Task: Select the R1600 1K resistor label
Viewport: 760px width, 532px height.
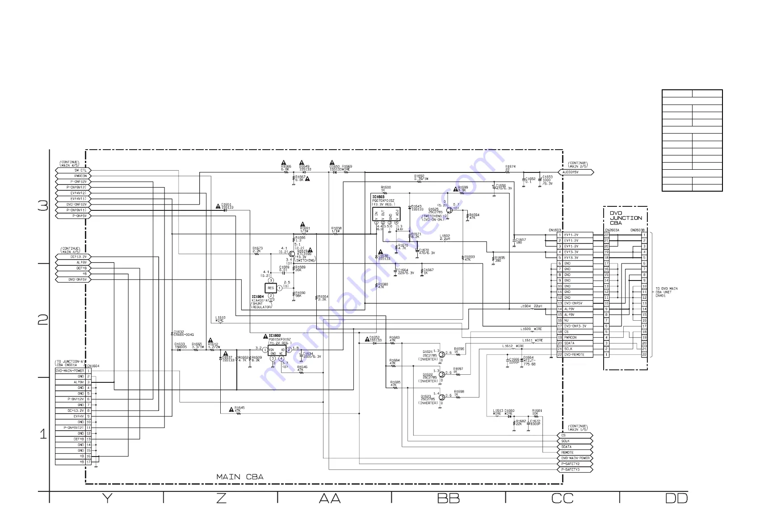Action: tap(386, 189)
